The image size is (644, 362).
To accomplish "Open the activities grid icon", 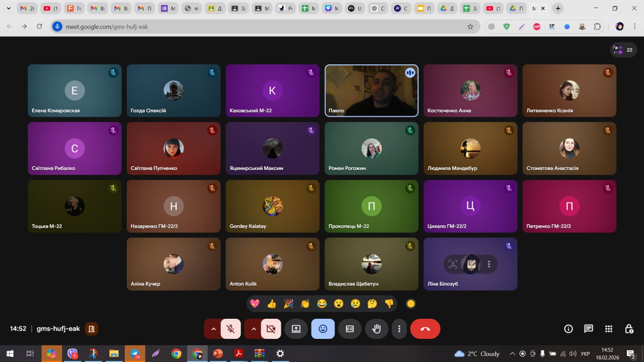I will point(609,329).
